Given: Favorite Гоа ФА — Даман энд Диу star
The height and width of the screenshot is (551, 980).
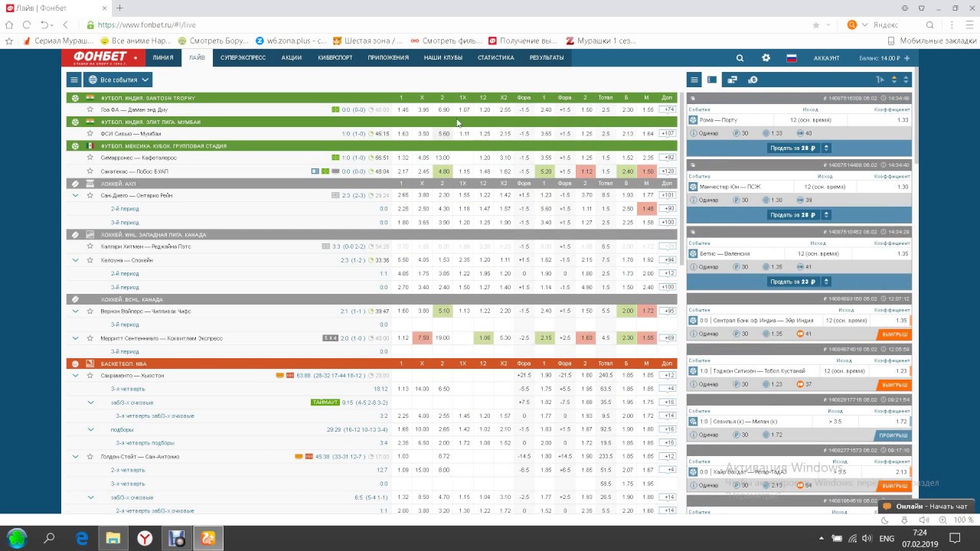Looking at the screenshot, I should point(90,109).
